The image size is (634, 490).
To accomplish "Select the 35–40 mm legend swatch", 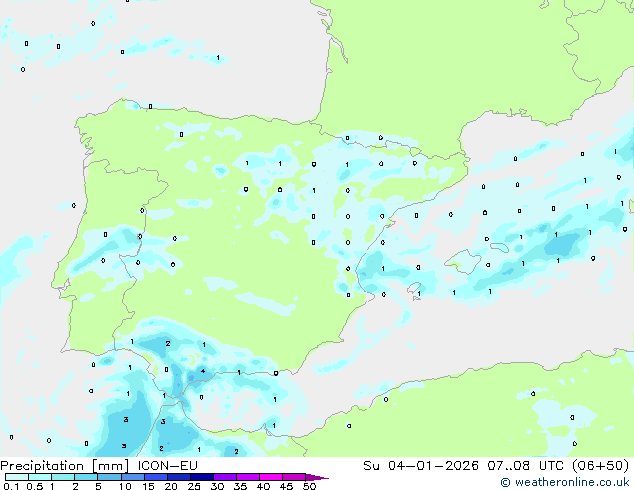I will 248,477.
